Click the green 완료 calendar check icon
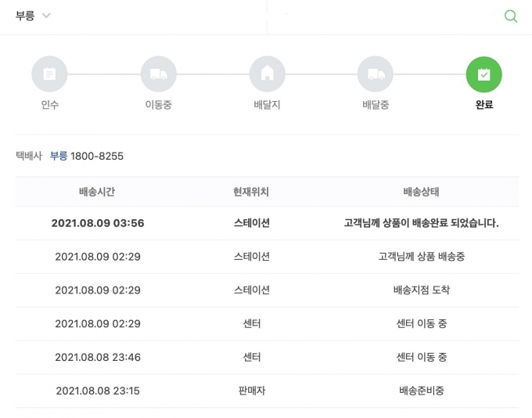532x418 pixels. coord(483,74)
